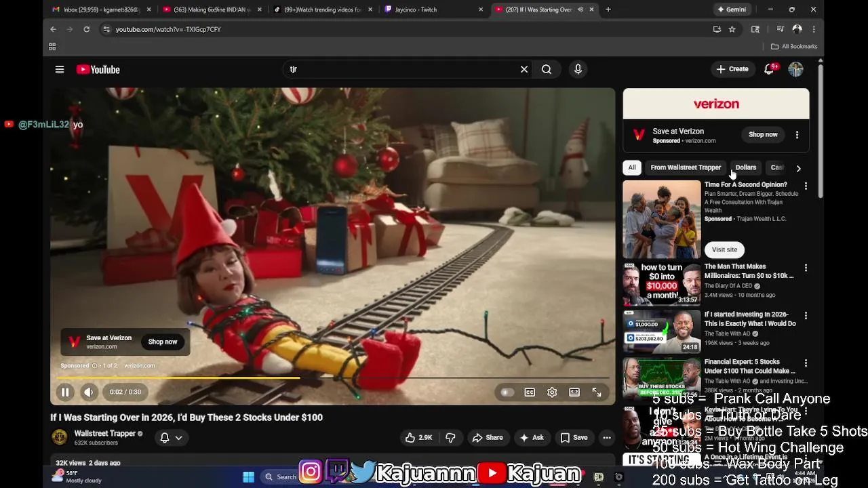
Task: Click Shop now on video ad overlay
Action: (163, 342)
